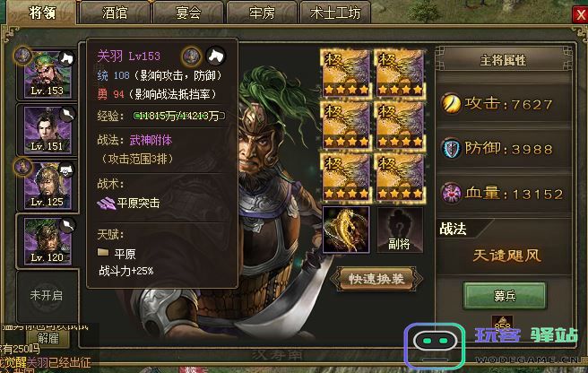Click the green 募兵 button
The image size is (588, 373).
tap(505, 296)
